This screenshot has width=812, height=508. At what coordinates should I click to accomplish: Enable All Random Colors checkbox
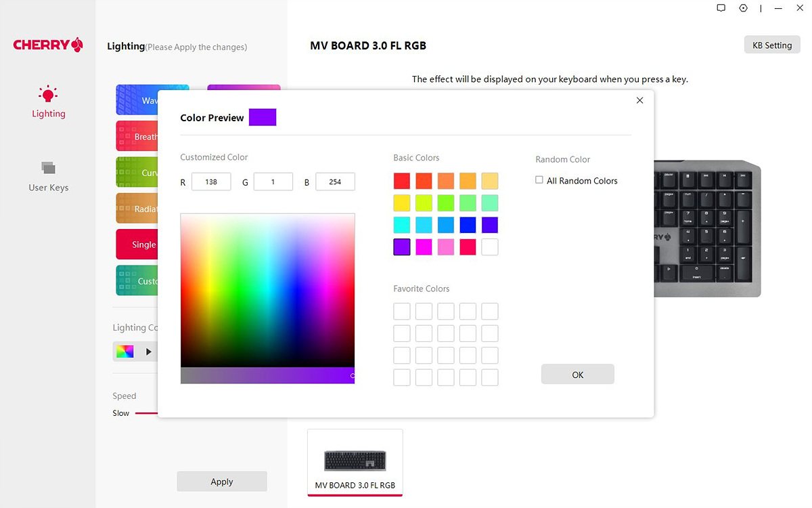(x=539, y=180)
